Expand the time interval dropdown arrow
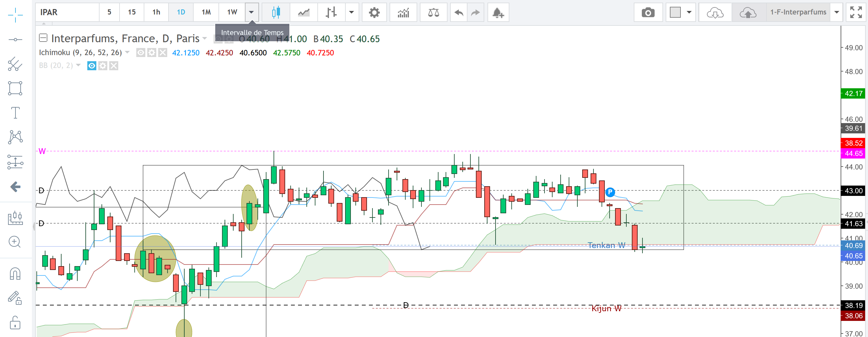868x337 pixels. (x=251, y=13)
